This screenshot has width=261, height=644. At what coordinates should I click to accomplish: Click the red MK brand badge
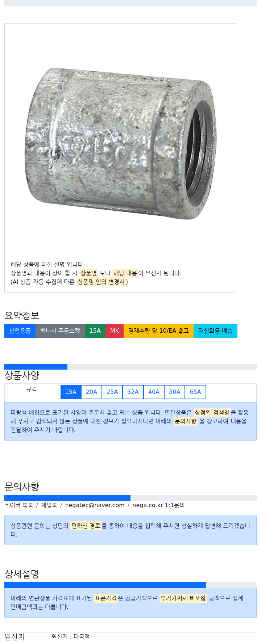point(115,331)
